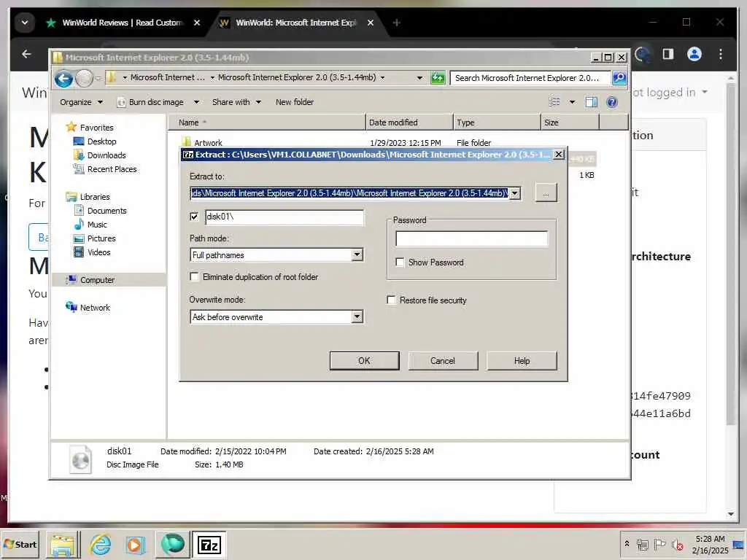The image size is (747, 560).
Task: Select Videos library in sidebar
Action: point(98,252)
